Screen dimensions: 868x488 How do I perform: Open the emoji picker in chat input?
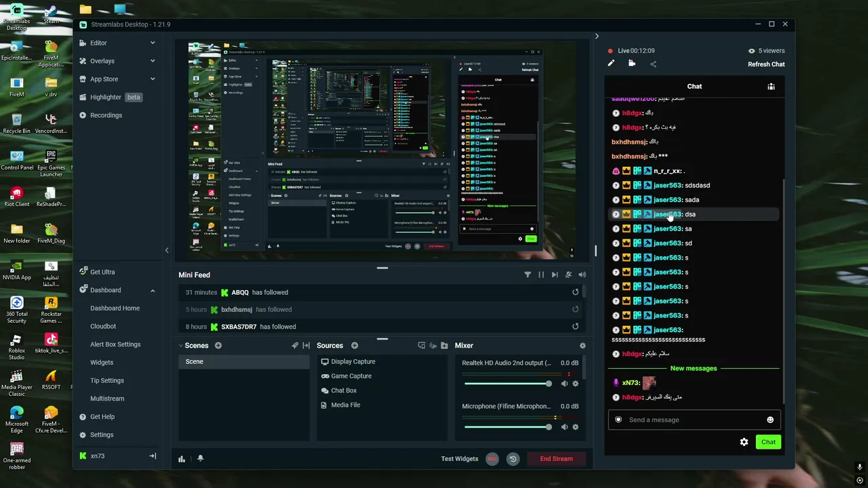click(x=770, y=420)
